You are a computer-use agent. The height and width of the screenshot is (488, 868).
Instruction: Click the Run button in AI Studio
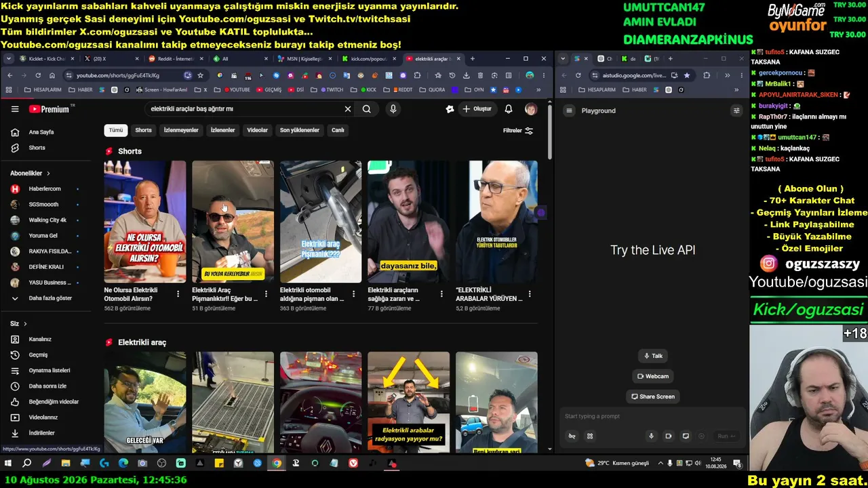click(726, 436)
